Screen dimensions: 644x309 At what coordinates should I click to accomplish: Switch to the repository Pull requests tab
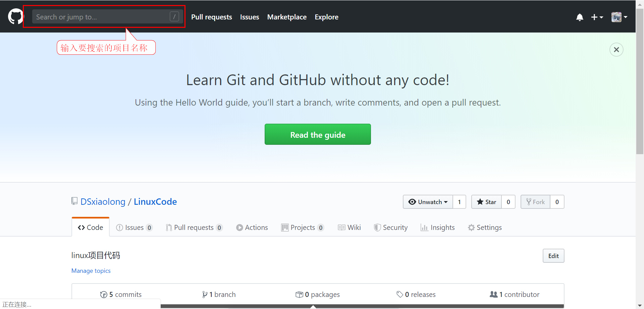tap(194, 228)
